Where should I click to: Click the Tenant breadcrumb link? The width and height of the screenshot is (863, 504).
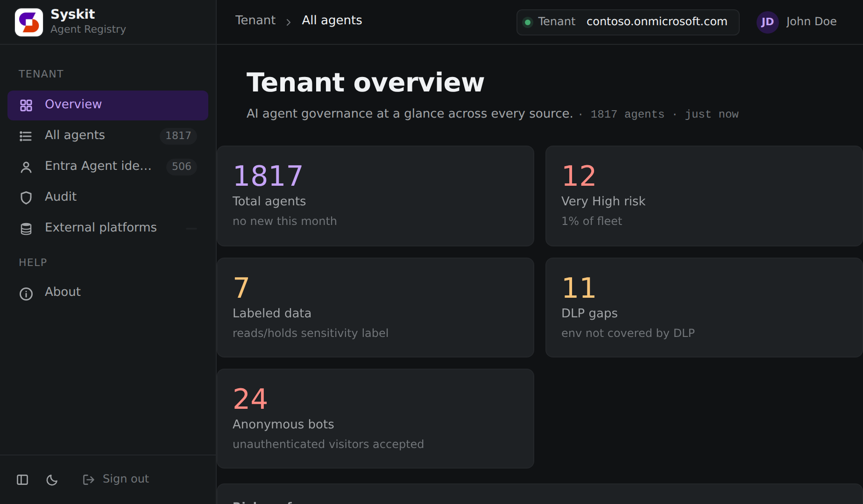[255, 21]
